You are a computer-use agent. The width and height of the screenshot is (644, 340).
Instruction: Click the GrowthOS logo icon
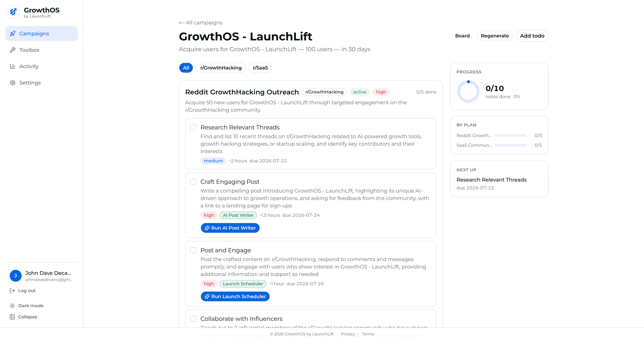[x=13, y=12]
